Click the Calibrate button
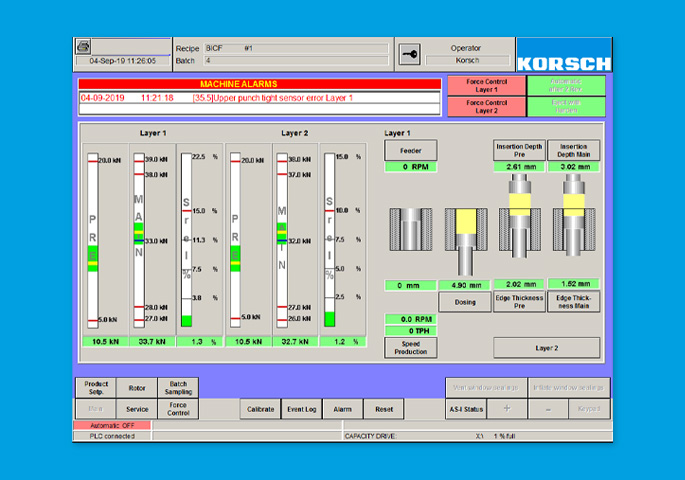Screen dimensions: 685x480 coord(260,409)
